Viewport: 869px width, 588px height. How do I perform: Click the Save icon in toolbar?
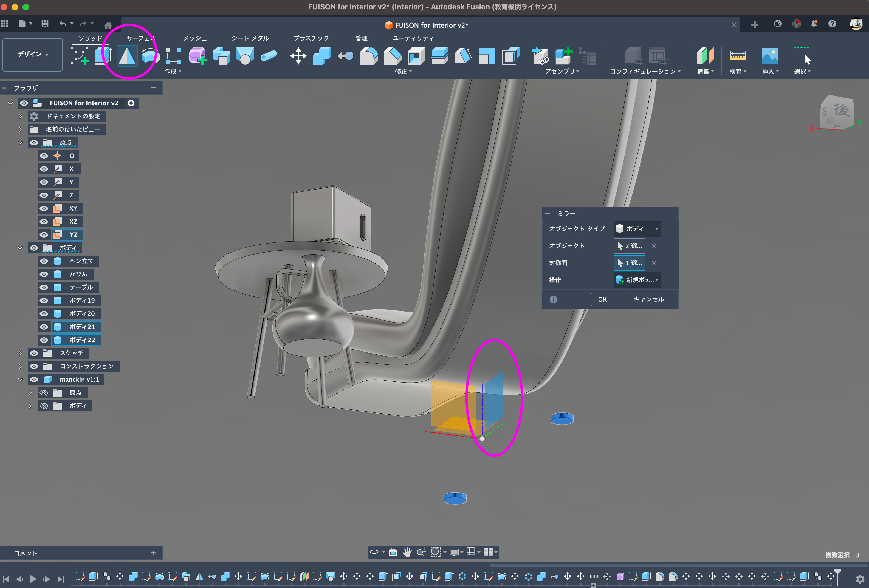pyautogui.click(x=45, y=24)
